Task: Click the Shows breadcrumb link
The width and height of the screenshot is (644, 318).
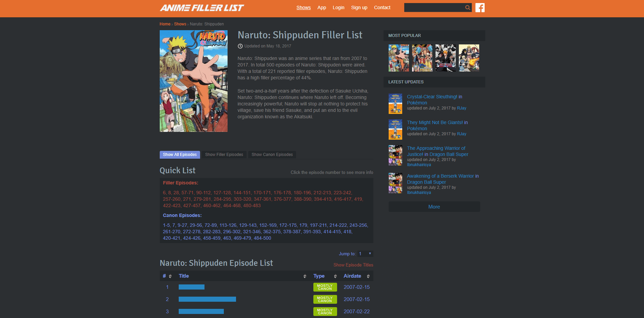Action: coord(180,24)
